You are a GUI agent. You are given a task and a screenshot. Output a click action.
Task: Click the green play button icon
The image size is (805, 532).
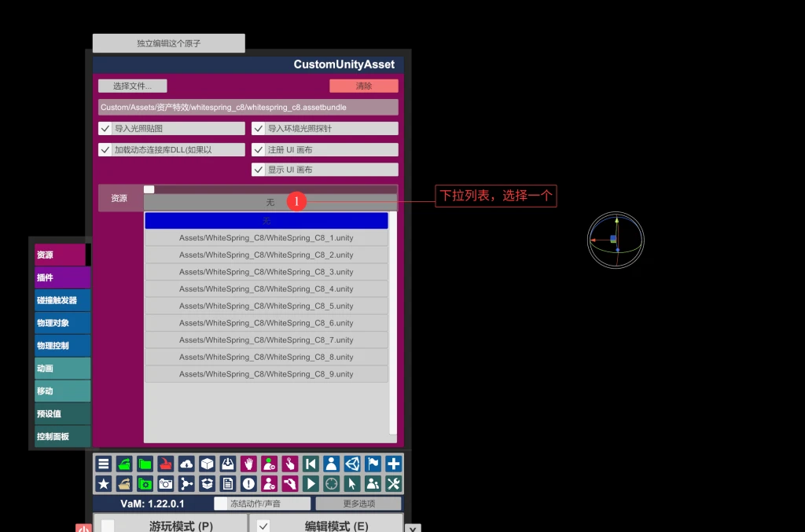click(x=311, y=483)
